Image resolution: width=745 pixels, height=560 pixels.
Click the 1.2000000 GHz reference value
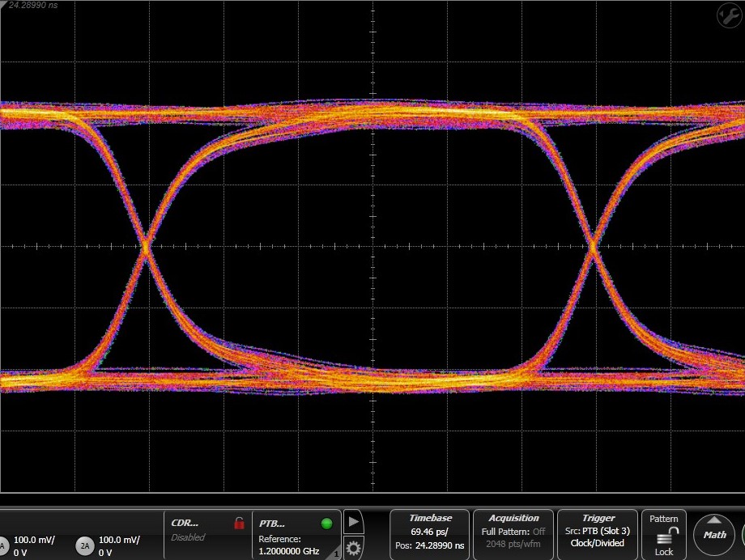coord(289,551)
